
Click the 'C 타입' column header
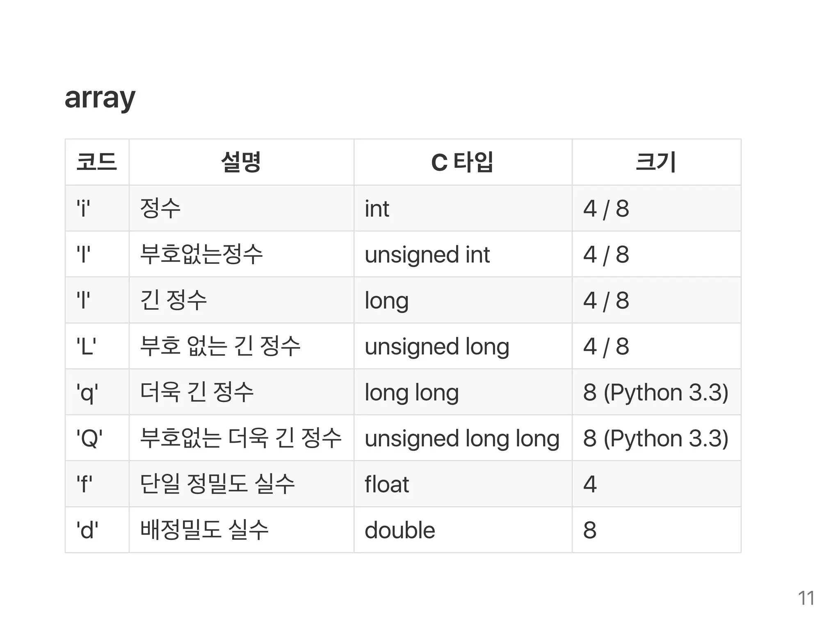462,162
